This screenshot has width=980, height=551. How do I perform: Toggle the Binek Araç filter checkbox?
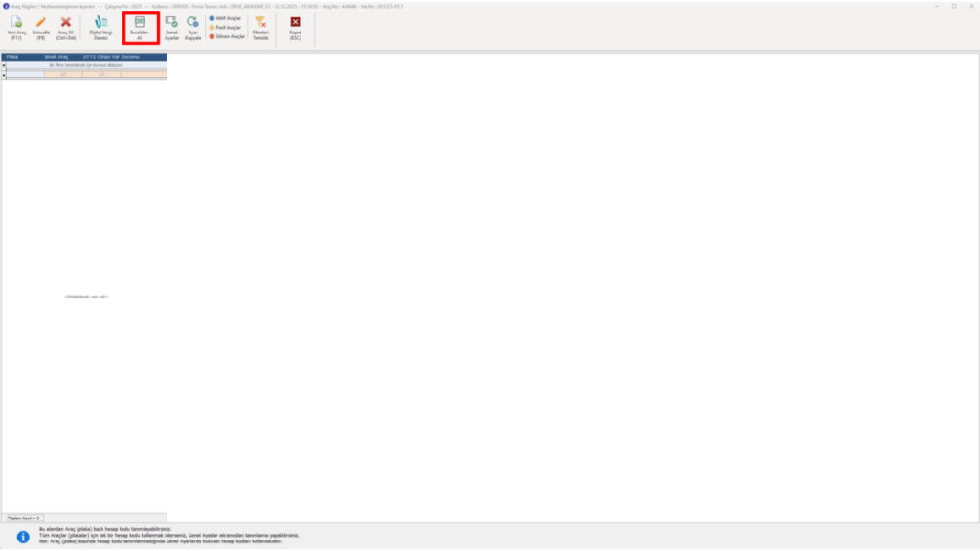click(63, 74)
